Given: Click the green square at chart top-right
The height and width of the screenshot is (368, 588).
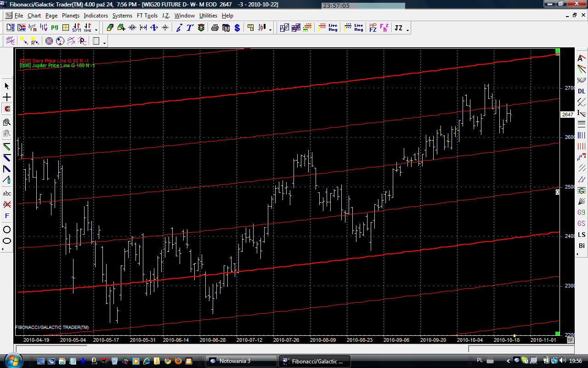Looking at the screenshot, I should [557, 51].
